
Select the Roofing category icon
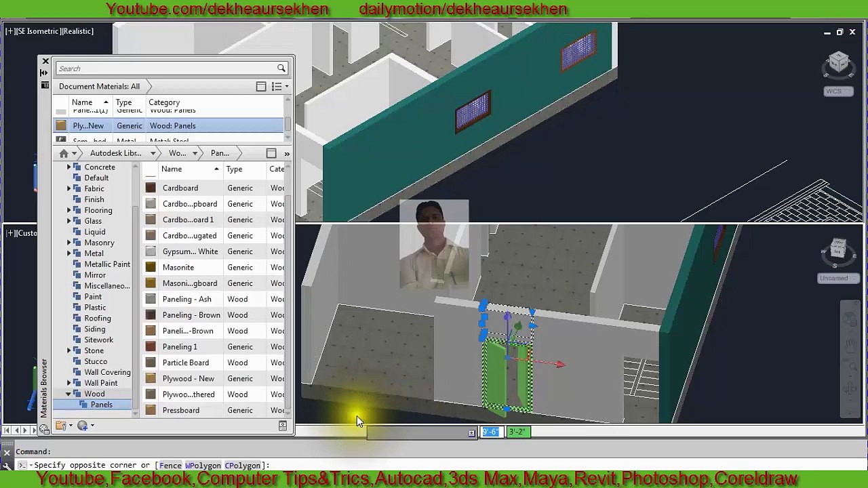click(77, 318)
